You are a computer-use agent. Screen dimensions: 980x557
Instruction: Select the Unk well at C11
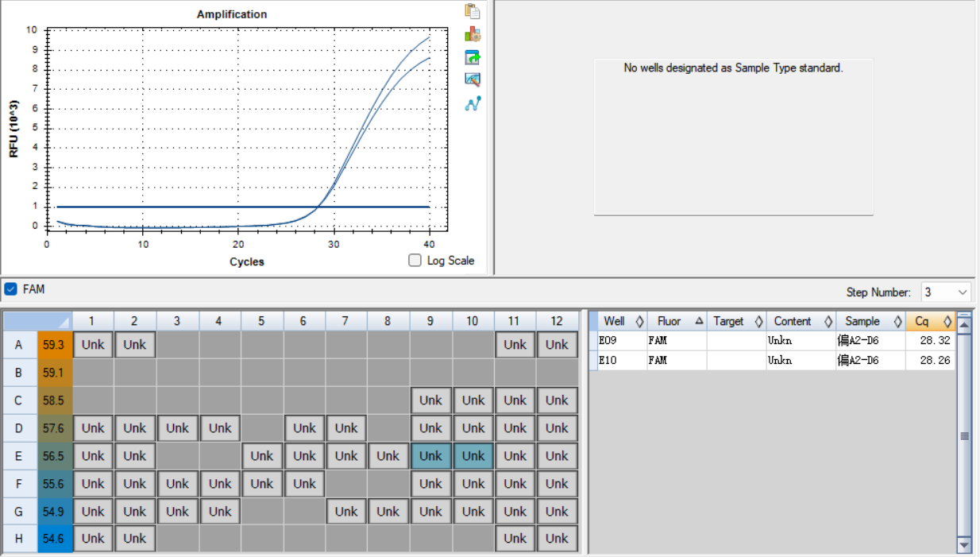click(515, 400)
